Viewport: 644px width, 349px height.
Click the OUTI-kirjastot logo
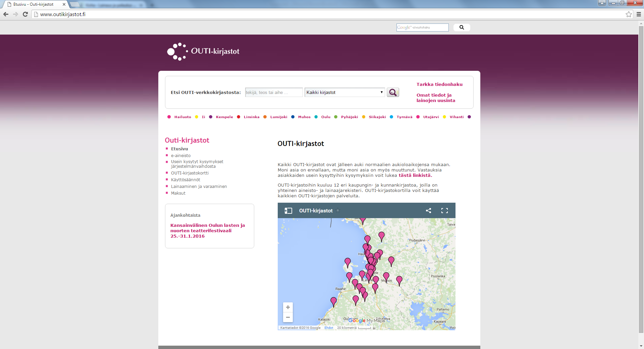pyautogui.click(x=203, y=51)
